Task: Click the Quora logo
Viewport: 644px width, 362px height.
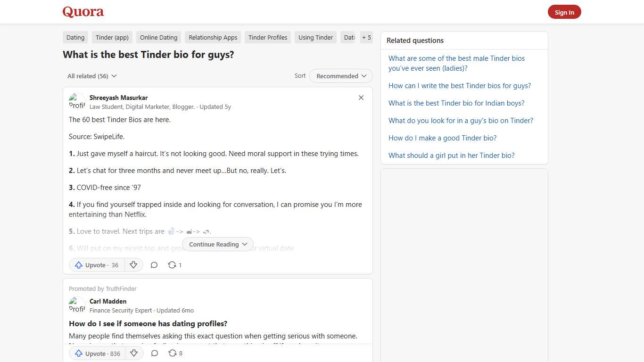Action: pos(83,12)
